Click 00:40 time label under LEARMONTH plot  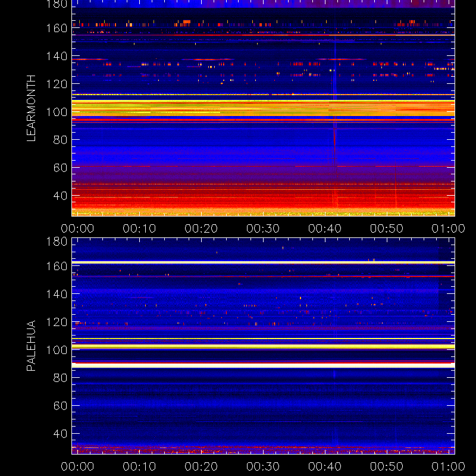pyautogui.click(x=325, y=228)
